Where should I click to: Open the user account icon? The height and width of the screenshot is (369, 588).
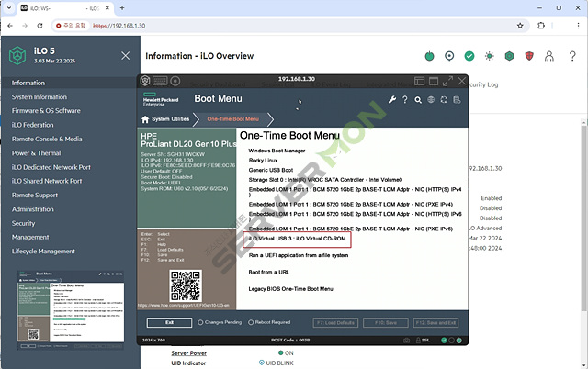(549, 56)
